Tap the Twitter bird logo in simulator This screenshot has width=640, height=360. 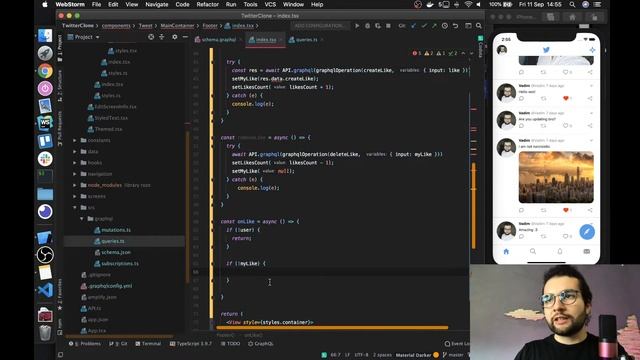coord(546,50)
